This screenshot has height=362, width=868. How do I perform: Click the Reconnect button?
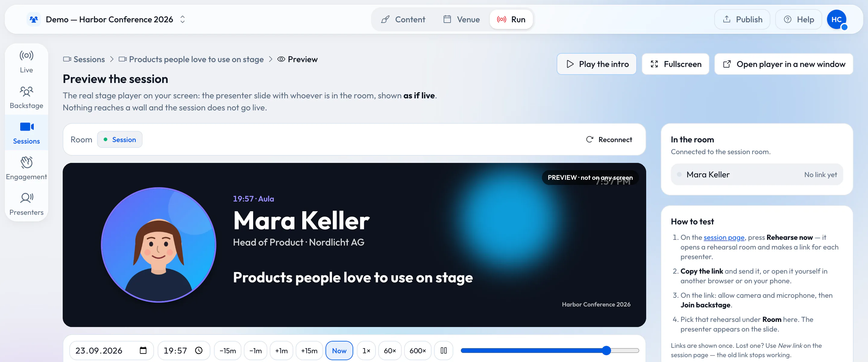tap(609, 140)
